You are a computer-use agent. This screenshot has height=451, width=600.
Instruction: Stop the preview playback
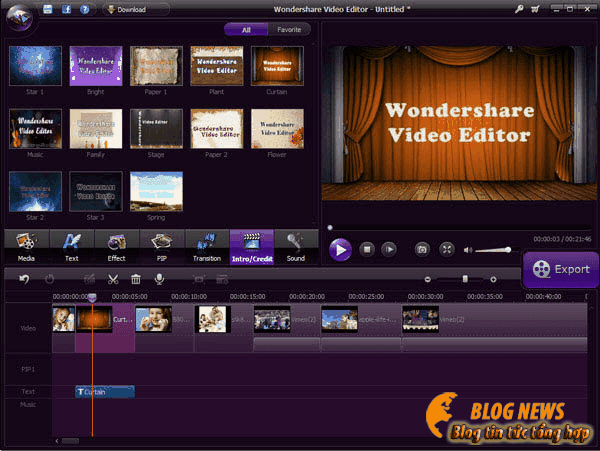click(x=367, y=249)
